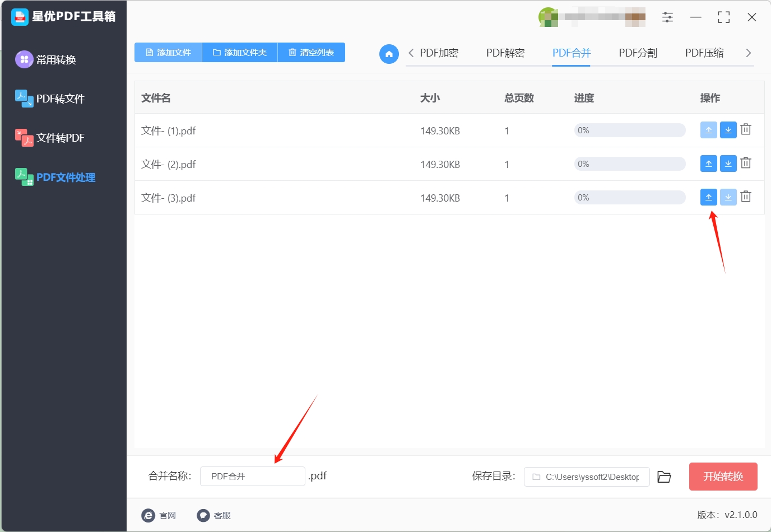Go to the home page icon
This screenshot has height=532, width=771.
point(389,54)
